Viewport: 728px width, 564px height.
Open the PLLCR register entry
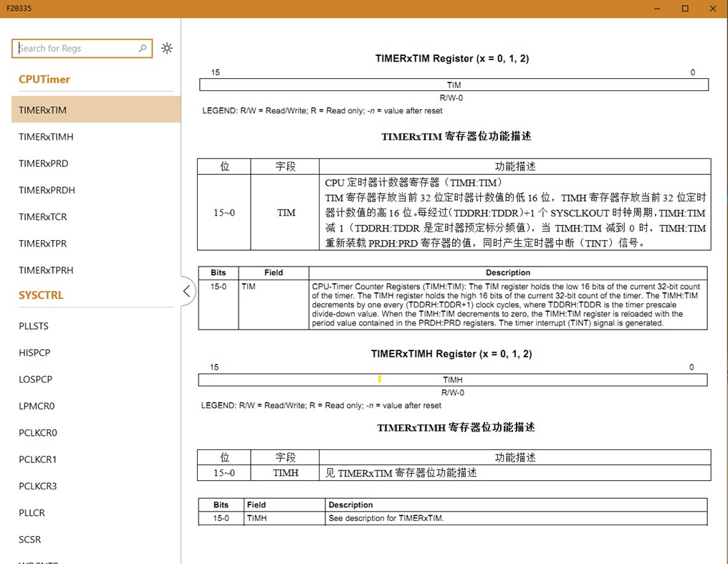(x=31, y=512)
